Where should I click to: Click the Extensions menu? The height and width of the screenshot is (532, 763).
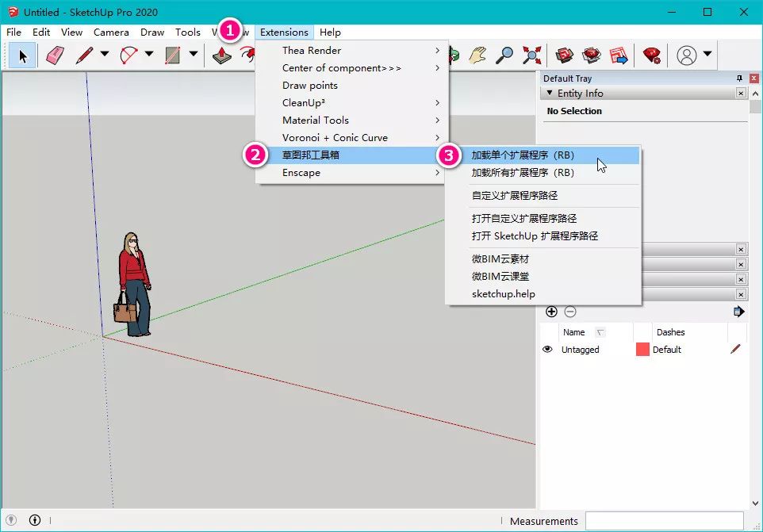284,32
